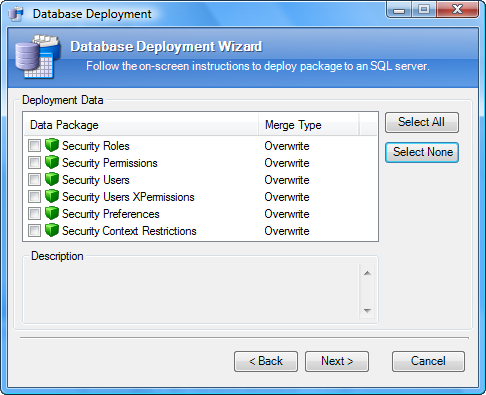Image resolution: width=486 pixels, height=395 pixels.
Task: Toggle the Security Users XPermissions checkbox
Action: coord(34,197)
